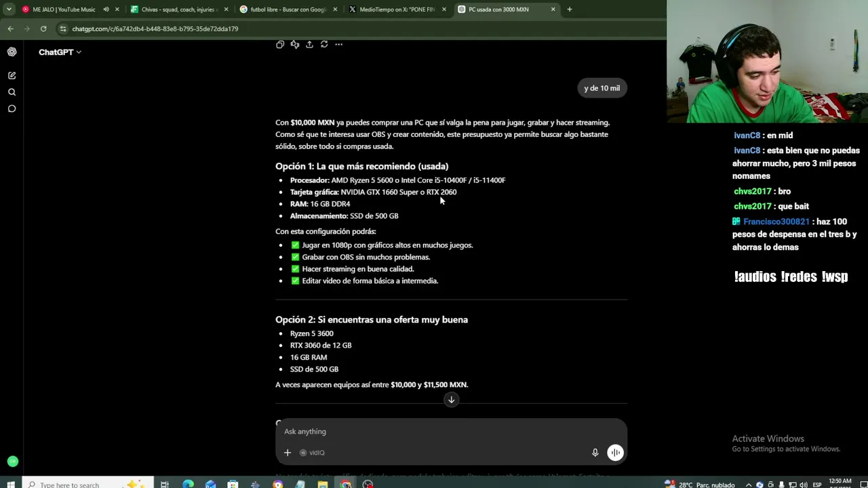Click the taskbar 'Type here to search' box
The image size is (868, 488).
tap(87, 484)
